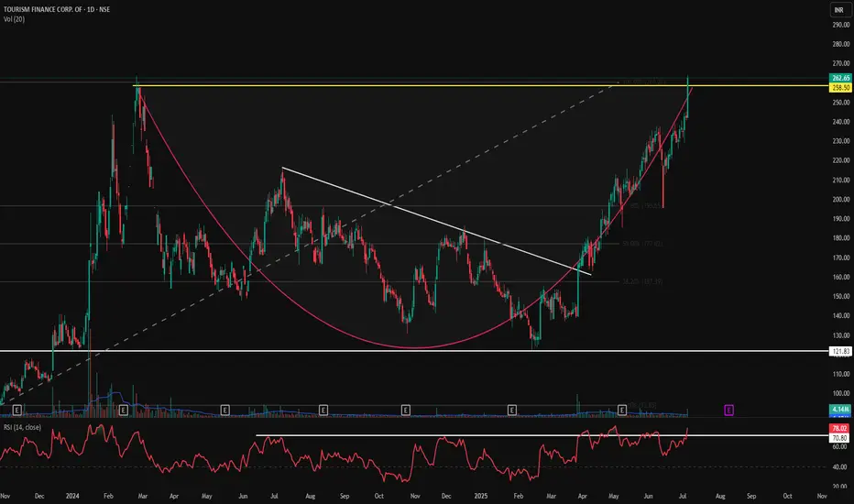Click the 150.00 price axis label
The image size is (854, 504).
pos(840,296)
